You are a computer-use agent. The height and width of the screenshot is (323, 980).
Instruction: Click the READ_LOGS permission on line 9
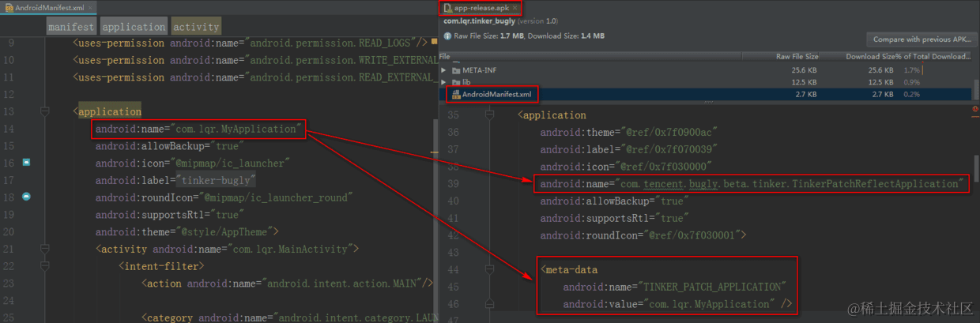click(250, 43)
